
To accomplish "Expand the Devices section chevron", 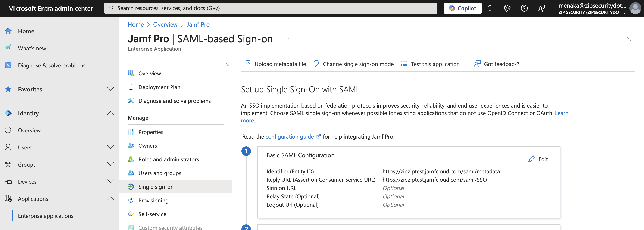I will pos(110,181).
